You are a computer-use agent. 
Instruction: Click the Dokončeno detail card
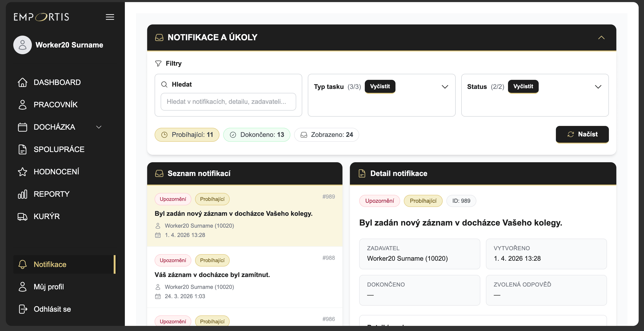tap(419, 290)
